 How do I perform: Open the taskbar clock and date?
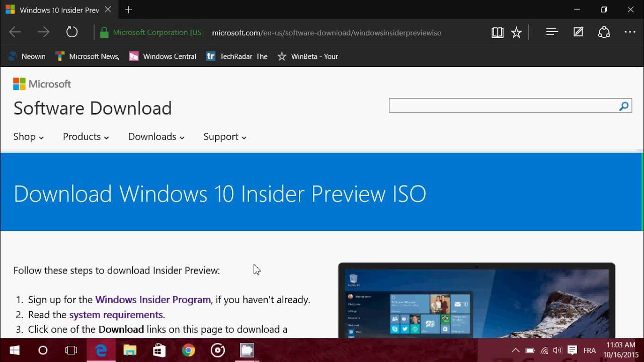click(x=620, y=350)
